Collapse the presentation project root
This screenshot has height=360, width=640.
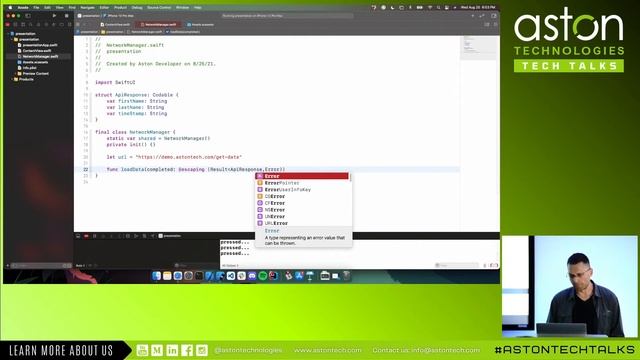(x=9, y=34)
